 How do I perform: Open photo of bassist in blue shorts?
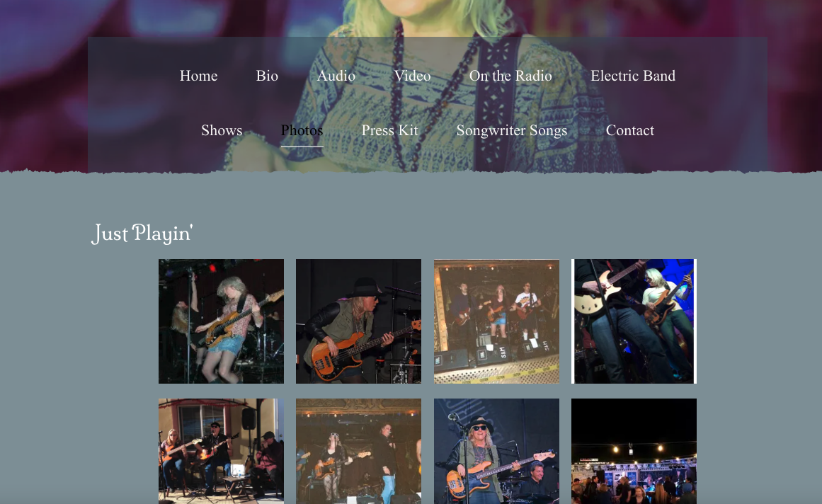(221, 321)
